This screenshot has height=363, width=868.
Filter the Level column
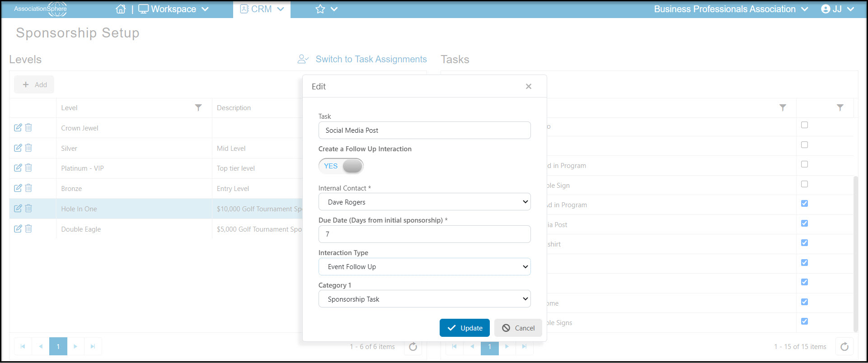198,107
